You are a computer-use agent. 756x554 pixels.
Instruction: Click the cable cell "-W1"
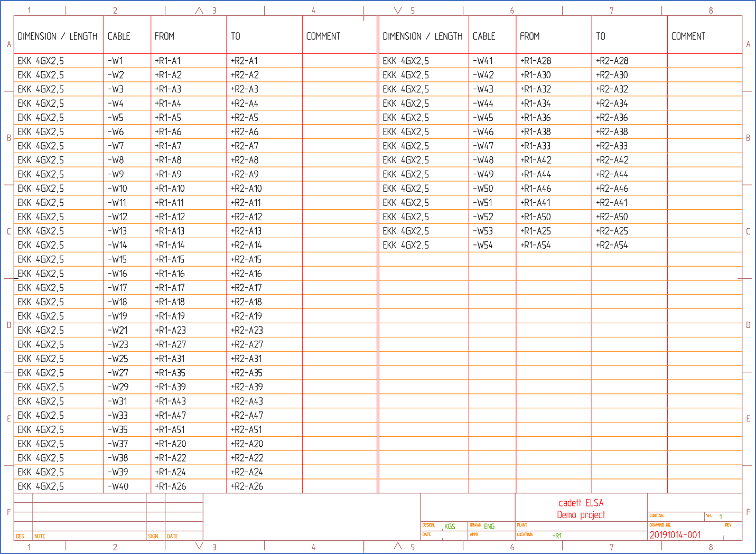[115, 61]
